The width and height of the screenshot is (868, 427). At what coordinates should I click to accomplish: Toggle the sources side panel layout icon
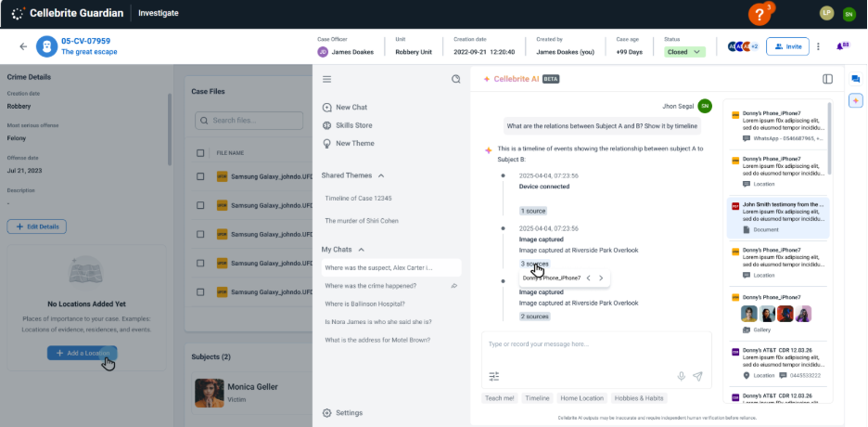pos(827,80)
